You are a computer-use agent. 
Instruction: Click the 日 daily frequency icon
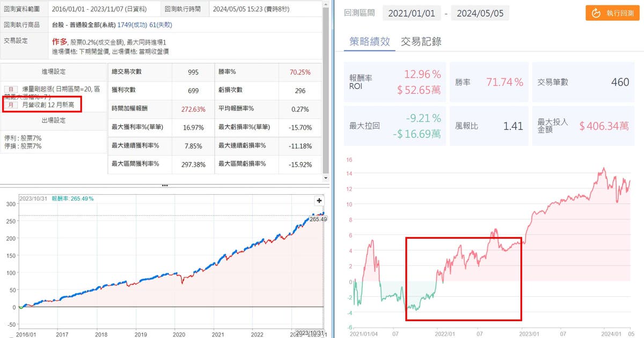(x=10, y=89)
